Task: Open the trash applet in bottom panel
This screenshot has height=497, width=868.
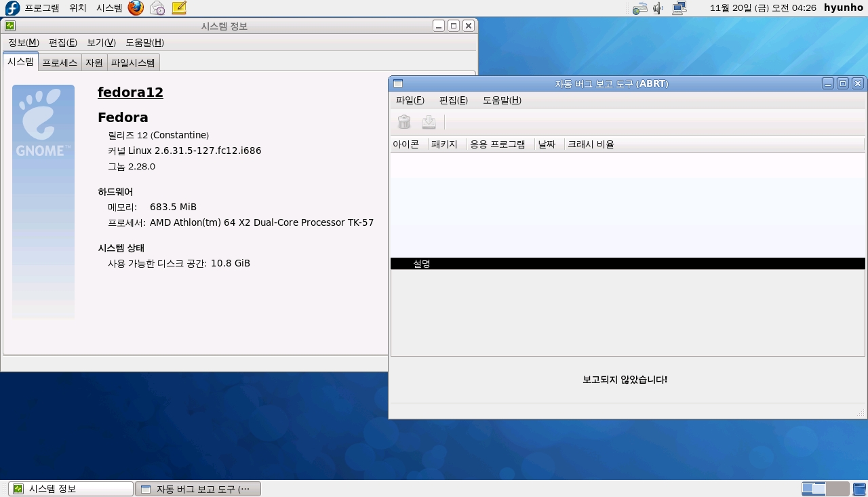Action: (859, 489)
